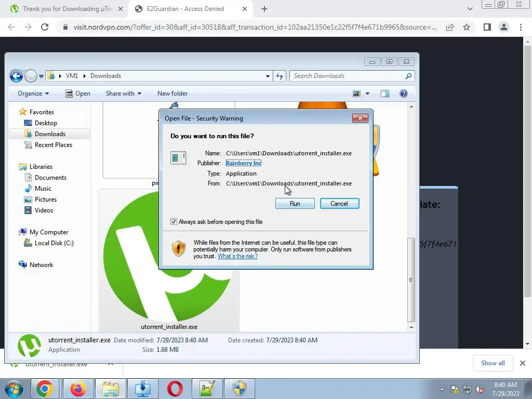This screenshot has width=532, height=399.
Task: Click Run in the Security Warning dialog
Action: pyautogui.click(x=295, y=204)
